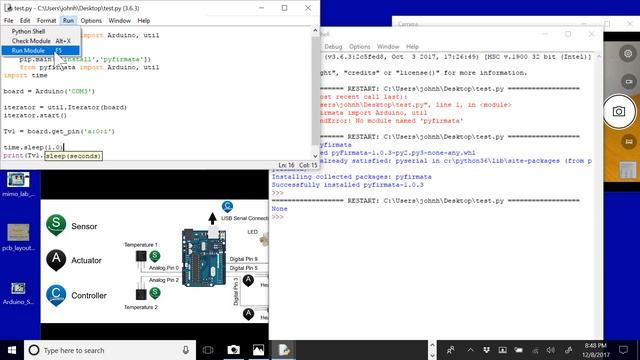Click the sleep(seconds) calltip
Image resolution: width=640 pixels, height=360 pixels.
[73, 156]
